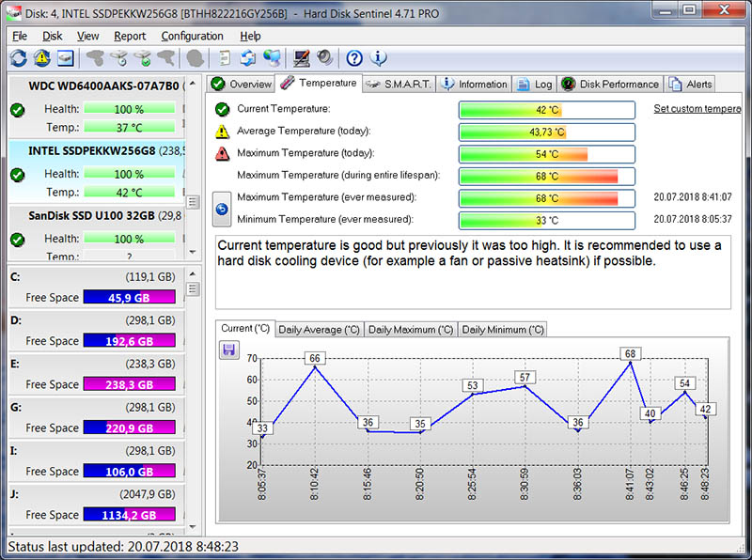Click disk list scroll down arrow

[193, 252]
